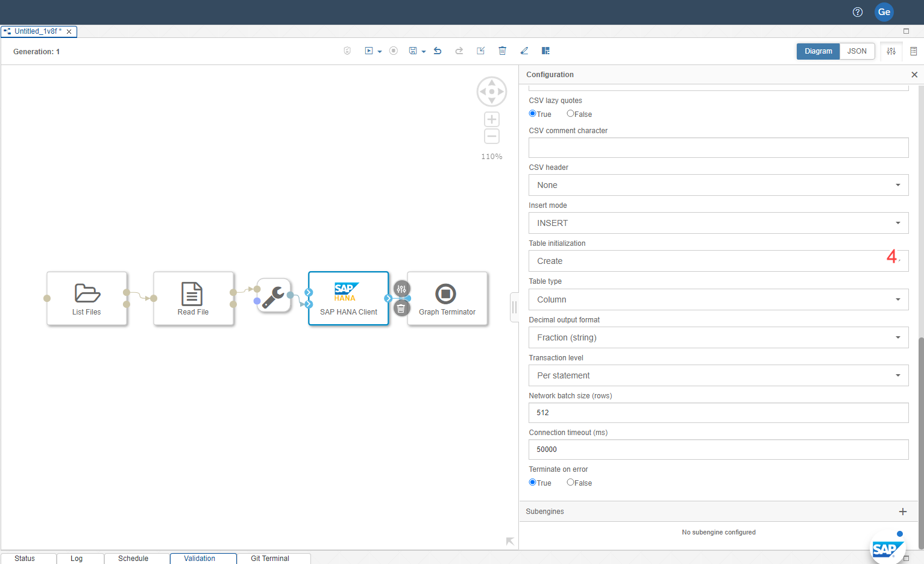The image size is (924, 564).
Task: Click the Save graph icon
Action: [413, 51]
